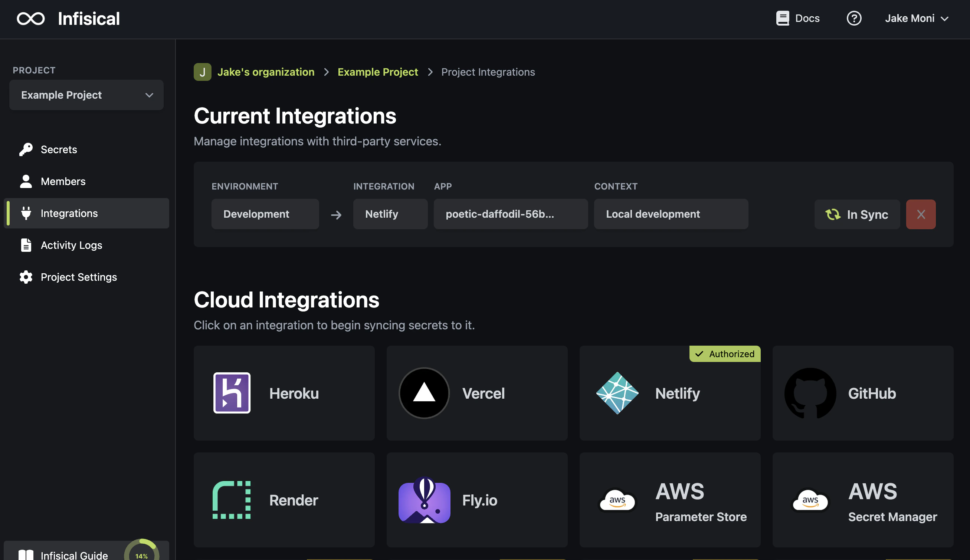Open the Jake Moni user menu
Viewport: 970px width, 560px height.
917,18
